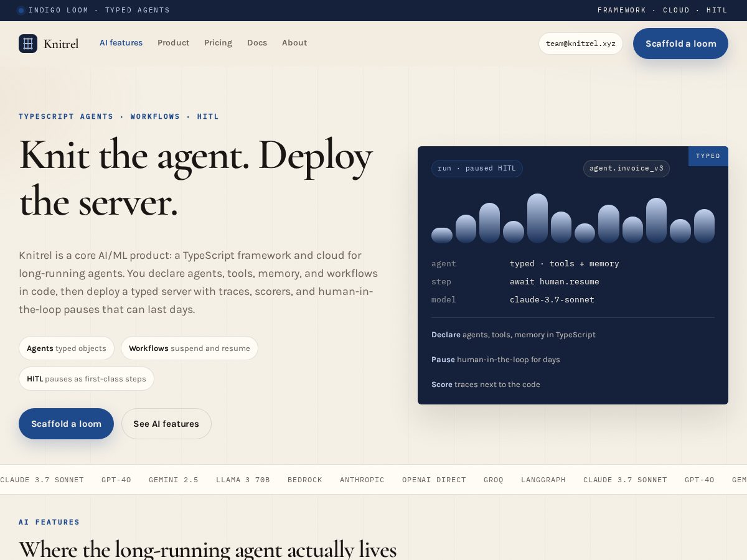Click the Knitrel brand name

[x=61, y=44]
